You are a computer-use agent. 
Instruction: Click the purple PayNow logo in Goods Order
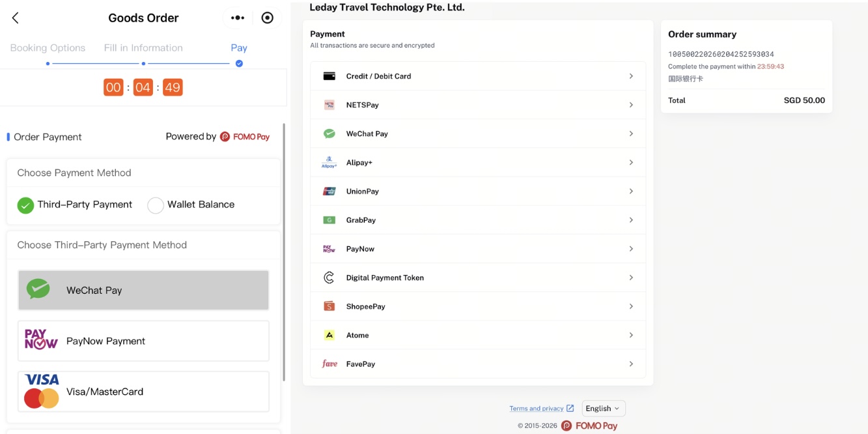pyautogui.click(x=41, y=340)
